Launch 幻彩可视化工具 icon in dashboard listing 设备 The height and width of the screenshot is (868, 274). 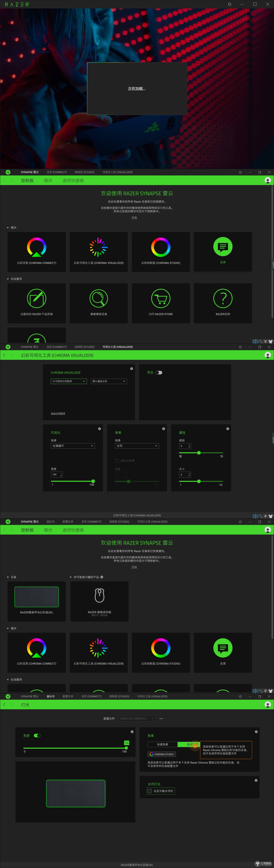(99, 648)
